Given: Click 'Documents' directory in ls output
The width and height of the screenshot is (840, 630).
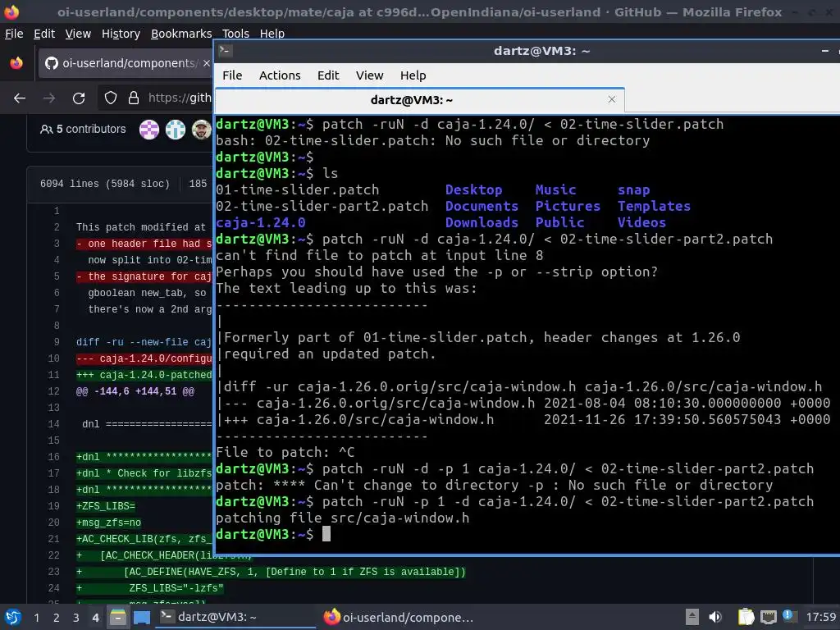Looking at the screenshot, I should [482, 206].
